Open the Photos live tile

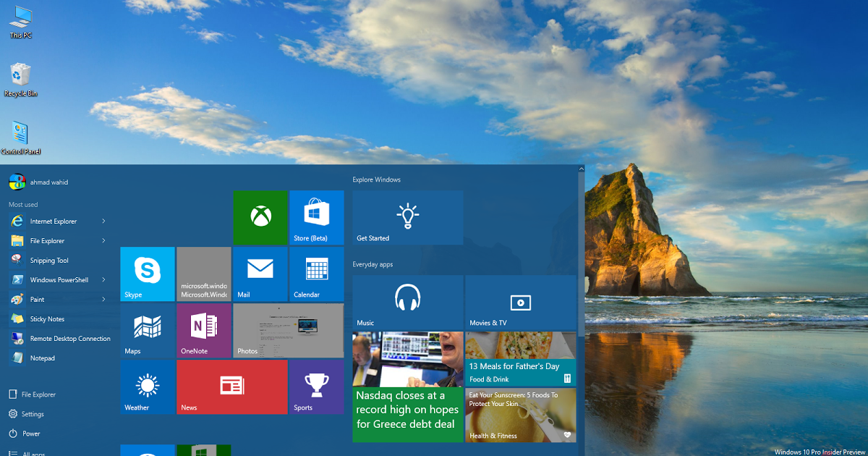coord(289,330)
